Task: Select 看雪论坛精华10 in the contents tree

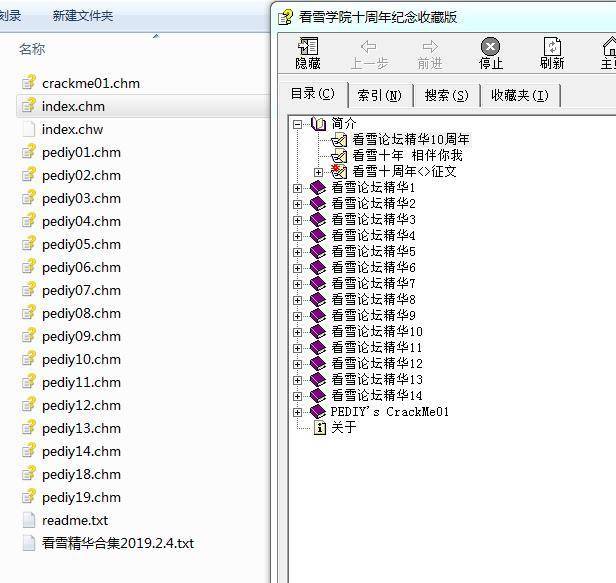Action: (x=377, y=331)
